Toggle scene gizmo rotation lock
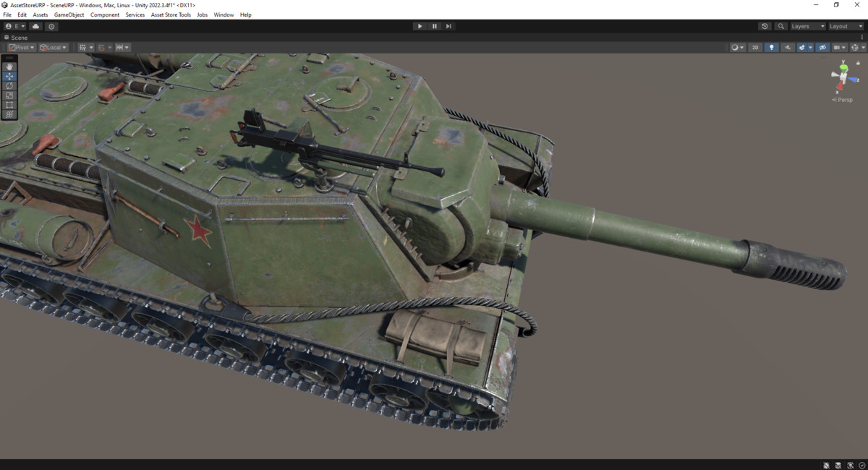Viewport: 868px width, 470px height. point(858,63)
